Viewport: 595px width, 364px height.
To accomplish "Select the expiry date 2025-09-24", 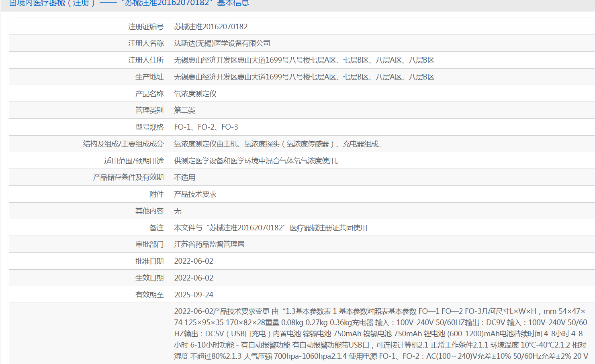I will coord(194,295).
